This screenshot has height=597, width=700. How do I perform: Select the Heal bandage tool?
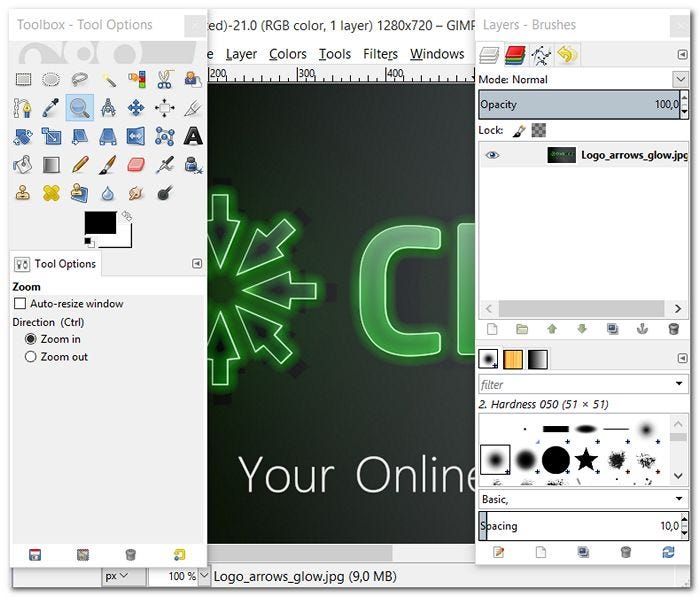[x=51, y=193]
